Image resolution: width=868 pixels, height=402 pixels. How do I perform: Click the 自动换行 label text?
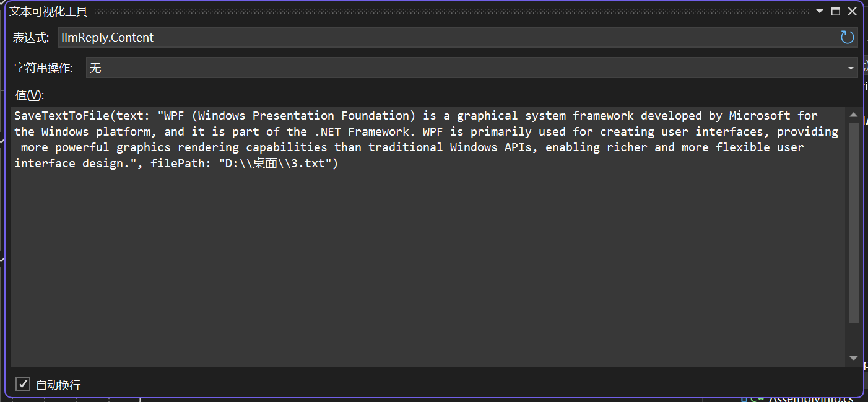(x=58, y=385)
